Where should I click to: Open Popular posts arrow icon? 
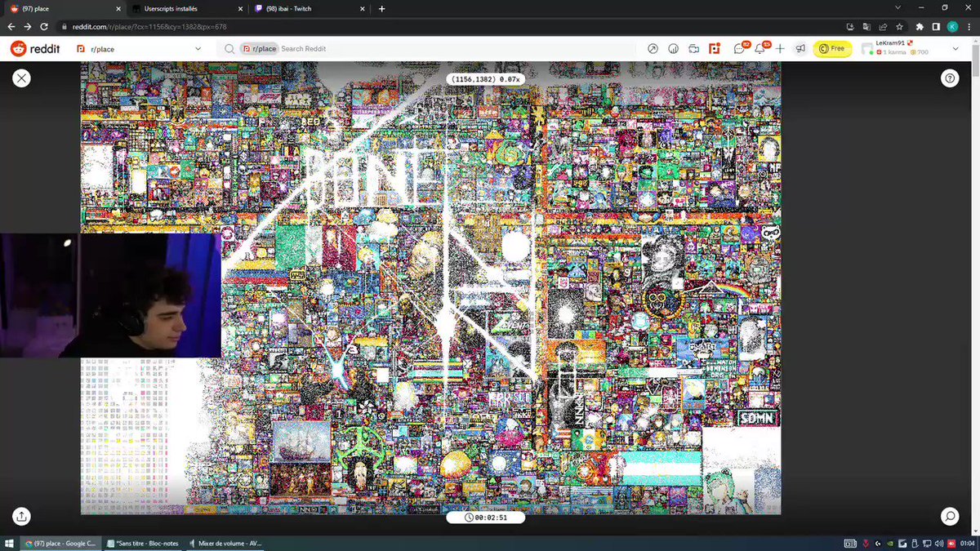click(x=653, y=49)
